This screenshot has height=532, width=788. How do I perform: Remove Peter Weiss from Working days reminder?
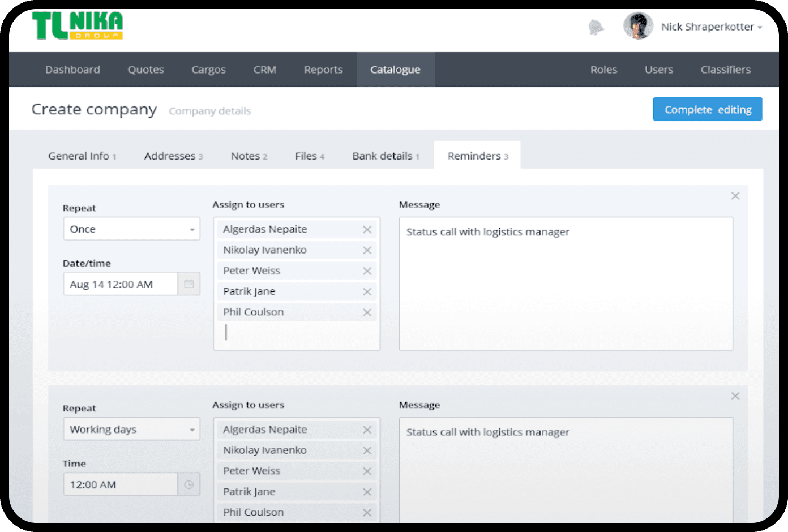pos(367,471)
